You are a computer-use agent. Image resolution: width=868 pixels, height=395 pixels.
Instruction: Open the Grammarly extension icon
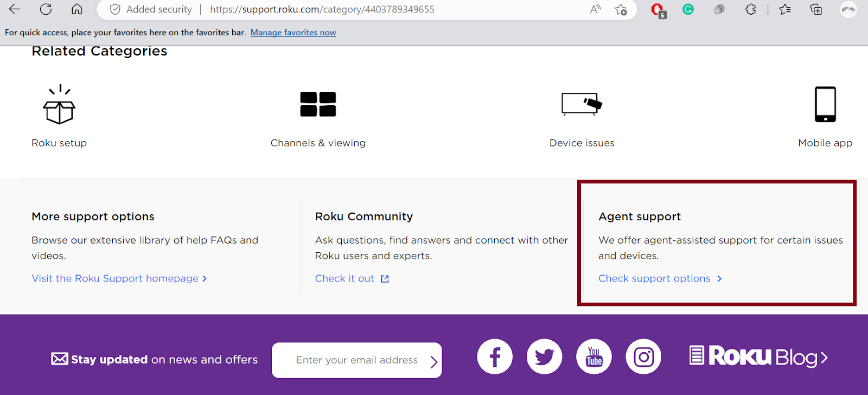tap(688, 9)
